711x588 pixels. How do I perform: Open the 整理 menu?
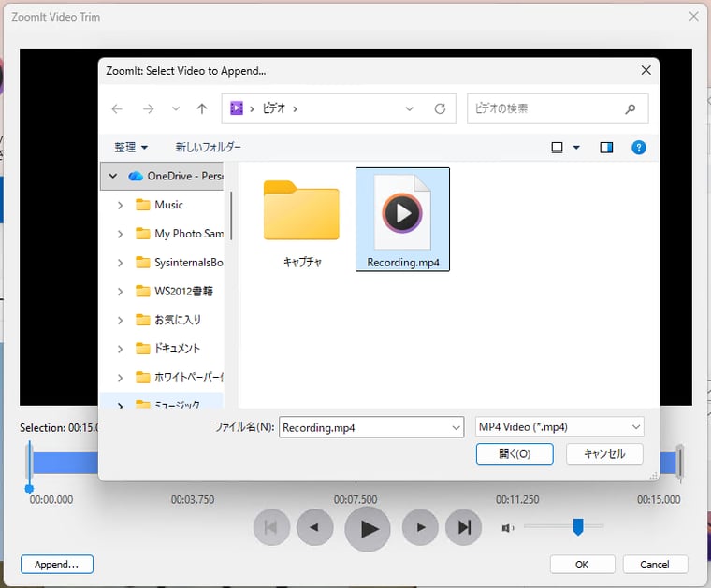pyautogui.click(x=131, y=147)
